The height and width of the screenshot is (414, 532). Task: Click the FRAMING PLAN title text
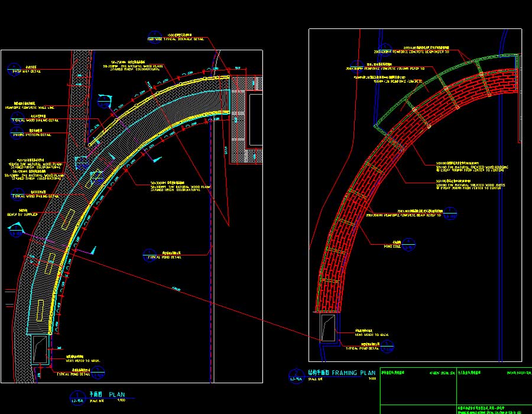[x=353, y=373]
